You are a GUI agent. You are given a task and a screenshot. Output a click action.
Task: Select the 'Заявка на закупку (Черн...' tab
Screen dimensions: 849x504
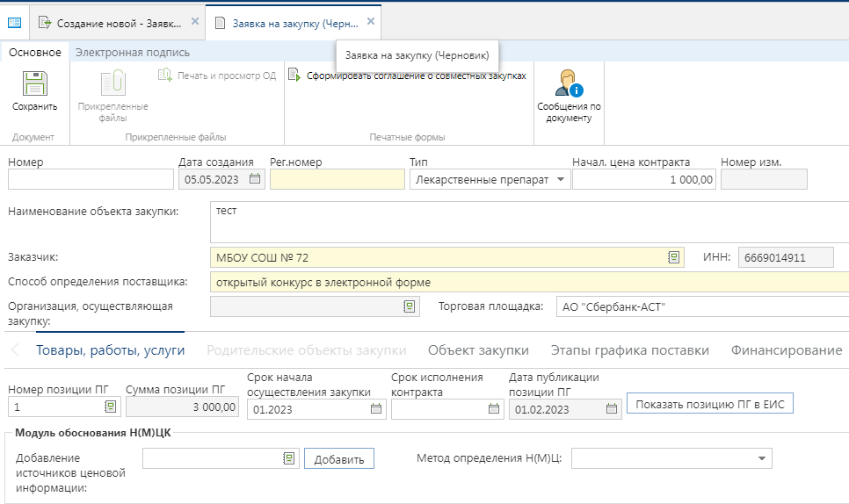(295, 23)
